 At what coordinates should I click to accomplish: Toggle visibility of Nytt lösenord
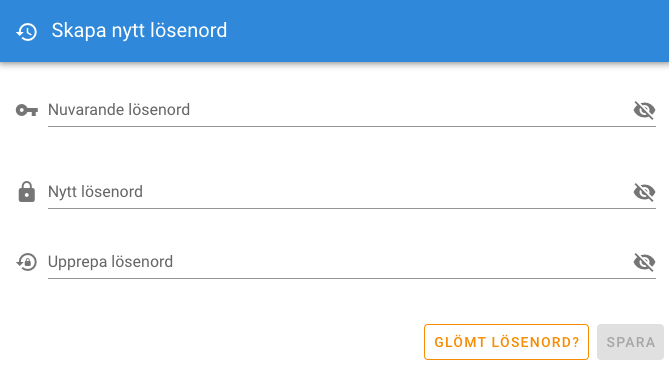click(x=644, y=192)
